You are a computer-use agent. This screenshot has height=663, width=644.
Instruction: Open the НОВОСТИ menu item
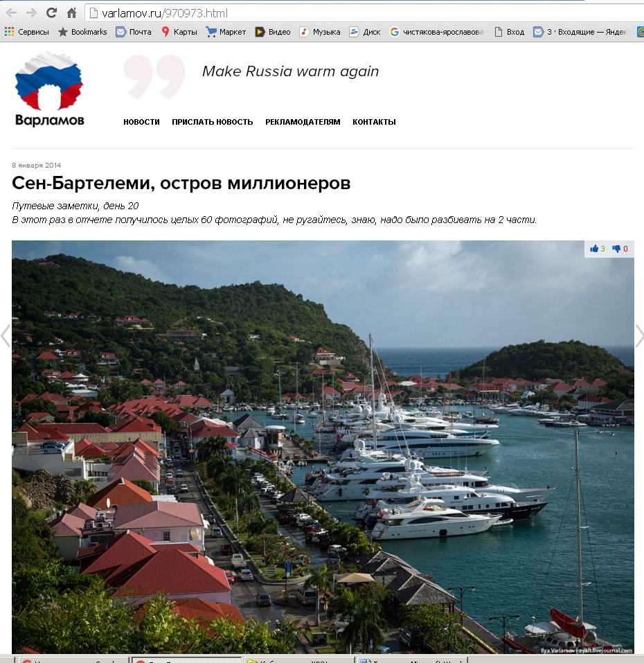(x=141, y=122)
